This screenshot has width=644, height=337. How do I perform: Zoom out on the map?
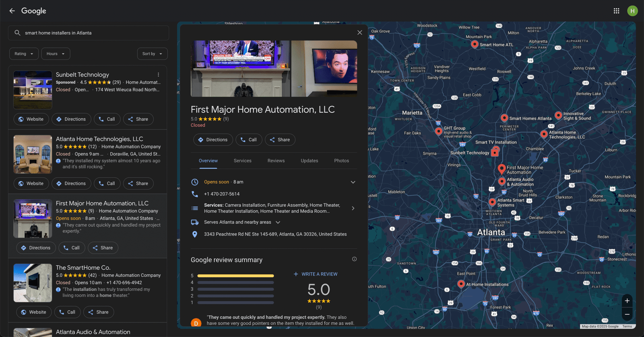point(627,314)
